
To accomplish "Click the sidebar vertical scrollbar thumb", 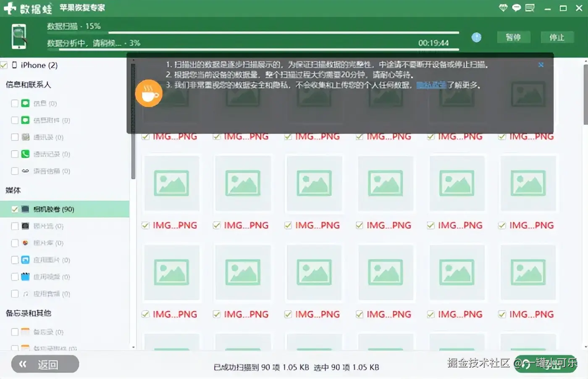I will pos(133,122).
